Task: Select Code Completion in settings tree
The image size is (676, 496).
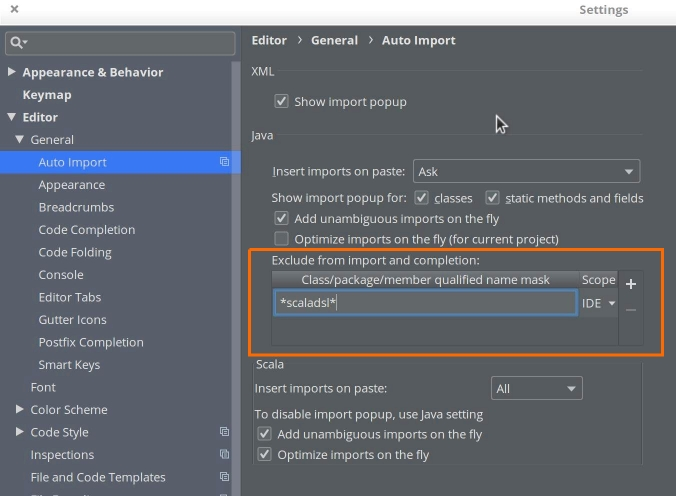Action: point(87,230)
